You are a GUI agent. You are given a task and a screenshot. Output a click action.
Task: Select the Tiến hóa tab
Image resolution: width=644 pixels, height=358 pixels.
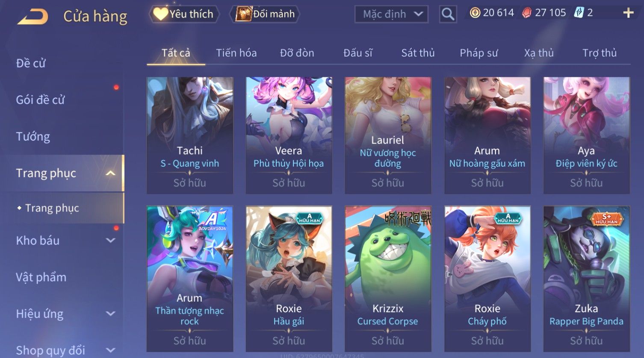pos(236,53)
